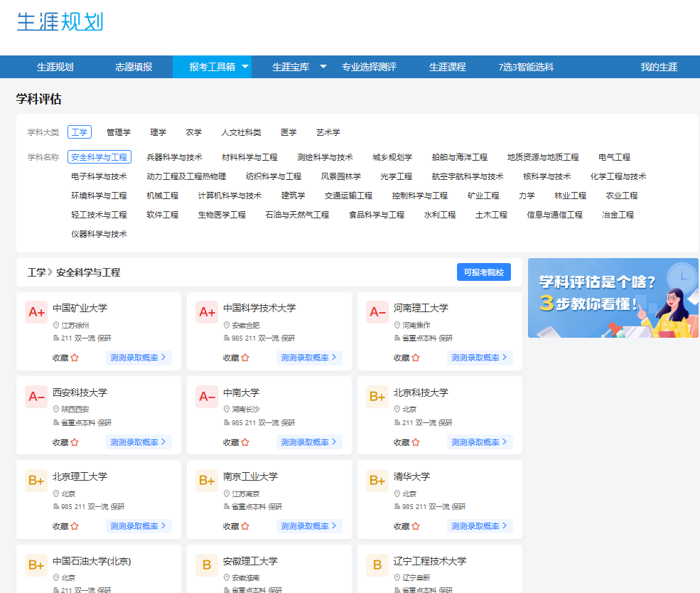Viewport: 700px width, 593px height.
Task: Click the 可报考院校 button
Action: (x=483, y=272)
